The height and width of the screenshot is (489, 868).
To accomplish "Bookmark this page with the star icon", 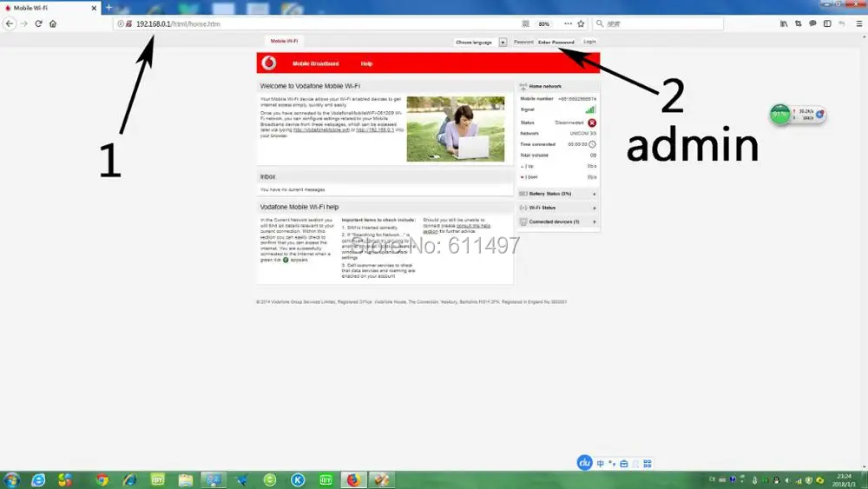I will point(581,23).
